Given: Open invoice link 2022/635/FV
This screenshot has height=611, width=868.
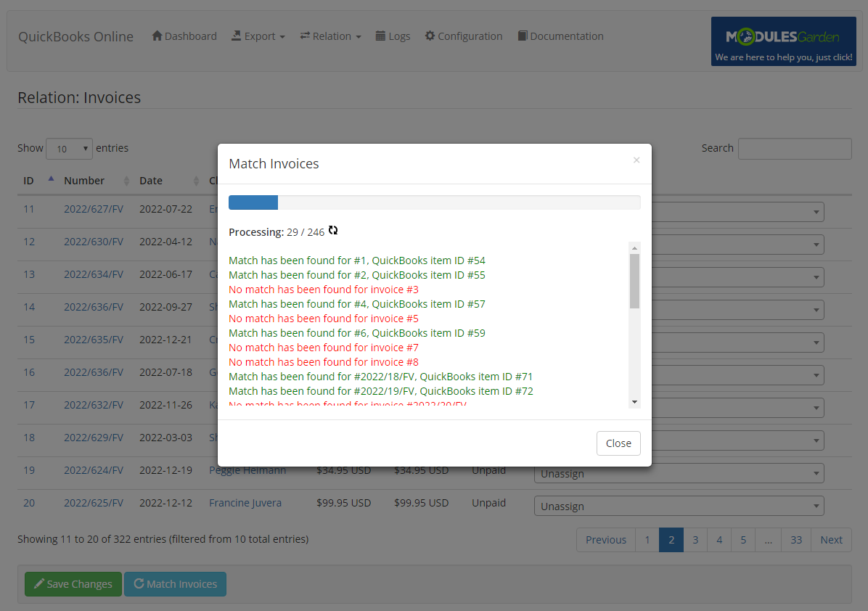Looking at the screenshot, I should 94,340.
